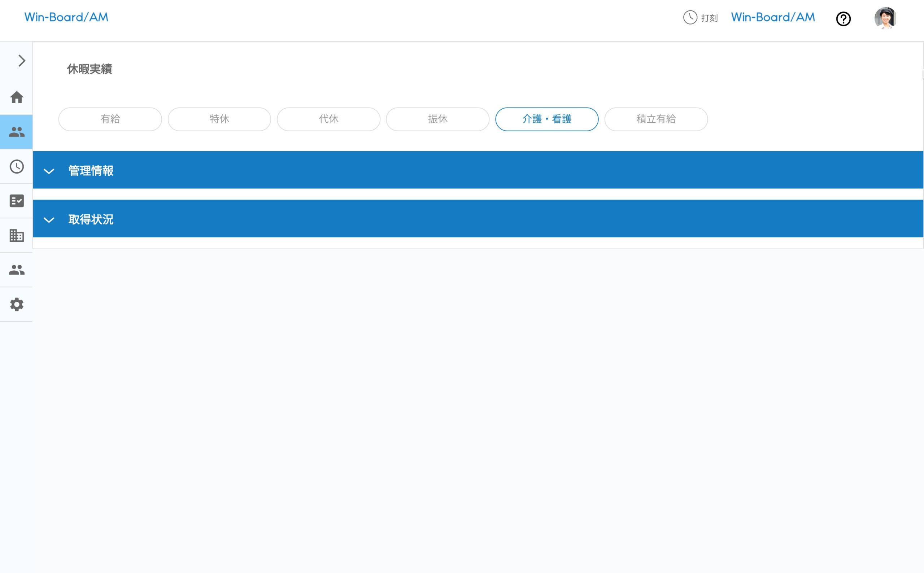Open the highlighted people icon in sidebar
The image size is (924, 573).
click(x=16, y=132)
